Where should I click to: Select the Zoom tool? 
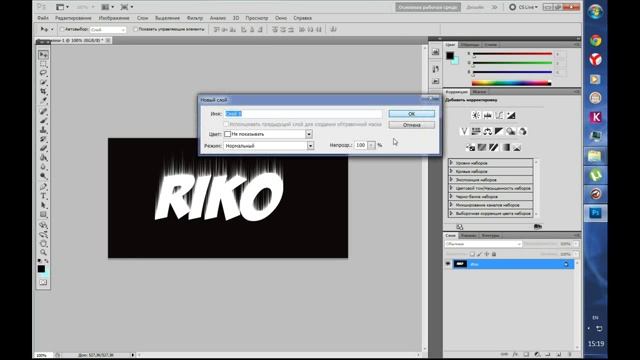point(43,252)
